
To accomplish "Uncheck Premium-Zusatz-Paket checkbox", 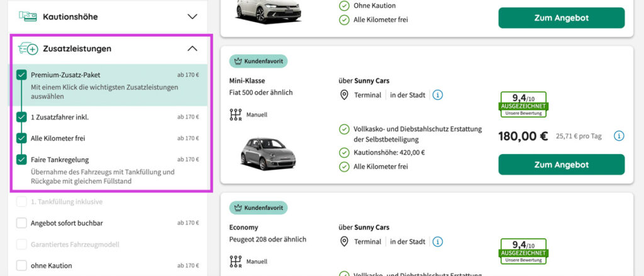I will (x=21, y=75).
